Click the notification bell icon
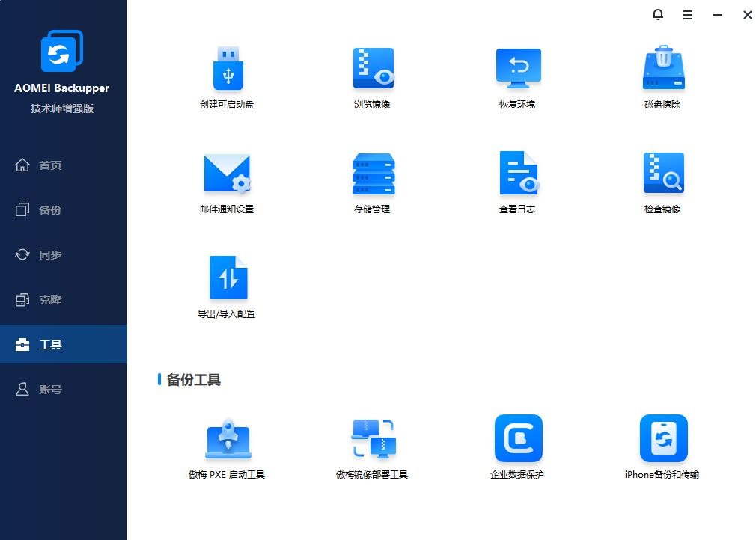 (658, 15)
